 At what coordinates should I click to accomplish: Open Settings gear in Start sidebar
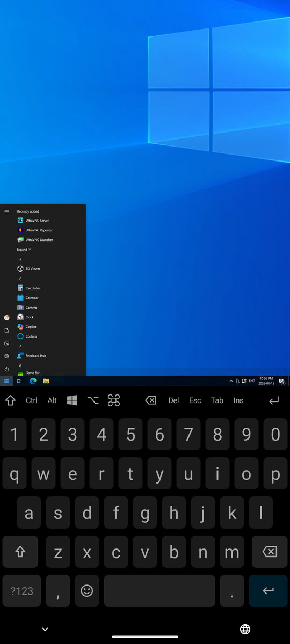pyautogui.click(x=6, y=356)
